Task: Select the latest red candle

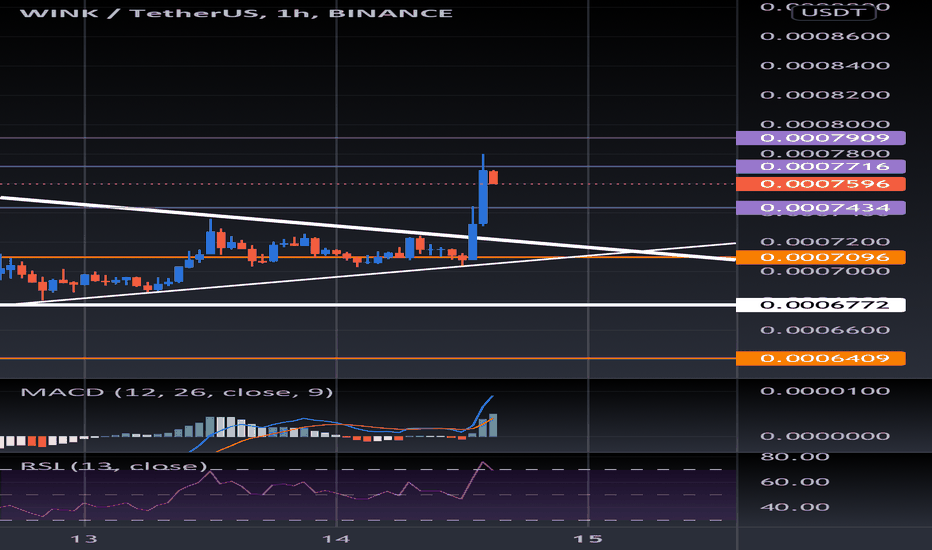Action: 493,177
